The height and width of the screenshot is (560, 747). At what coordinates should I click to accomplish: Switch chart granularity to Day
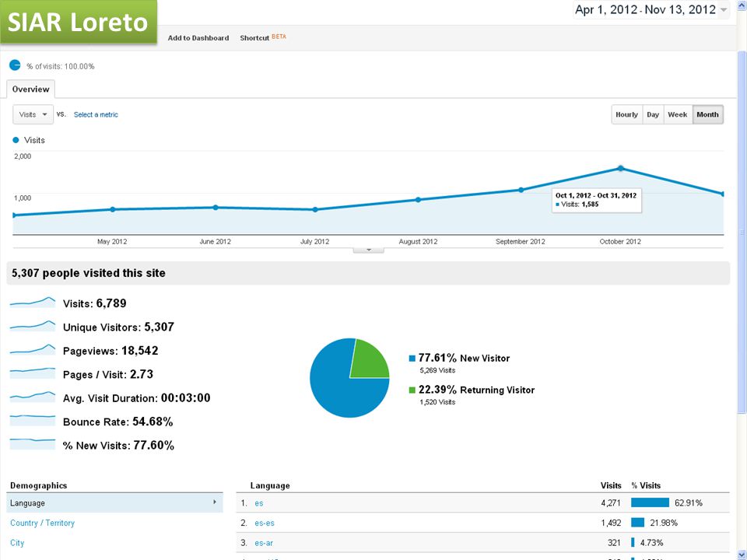[653, 114]
